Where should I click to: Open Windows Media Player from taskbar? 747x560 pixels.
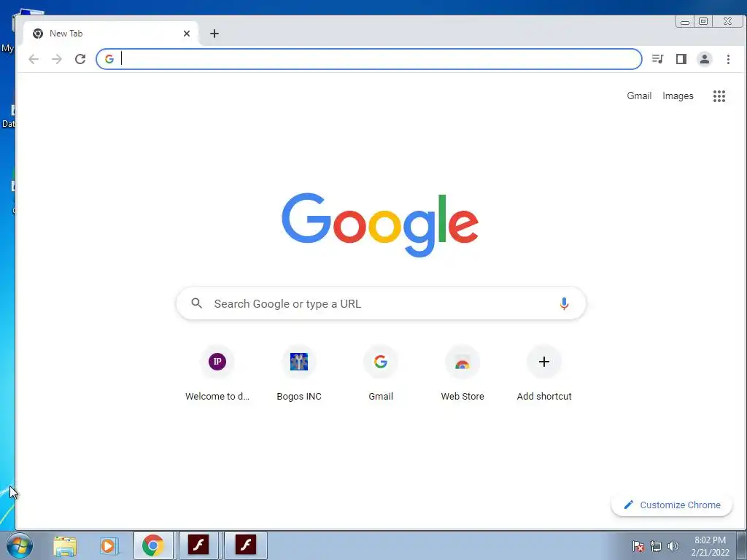pyautogui.click(x=108, y=545)
